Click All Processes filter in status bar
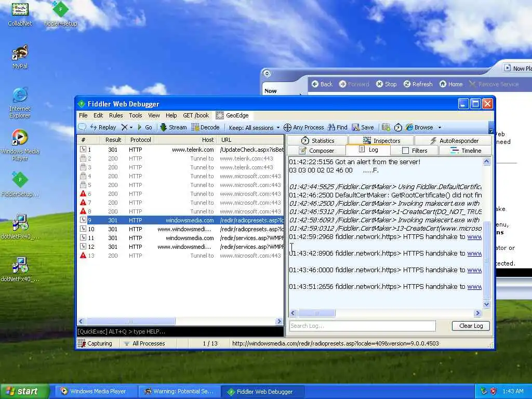 point(144,343)
